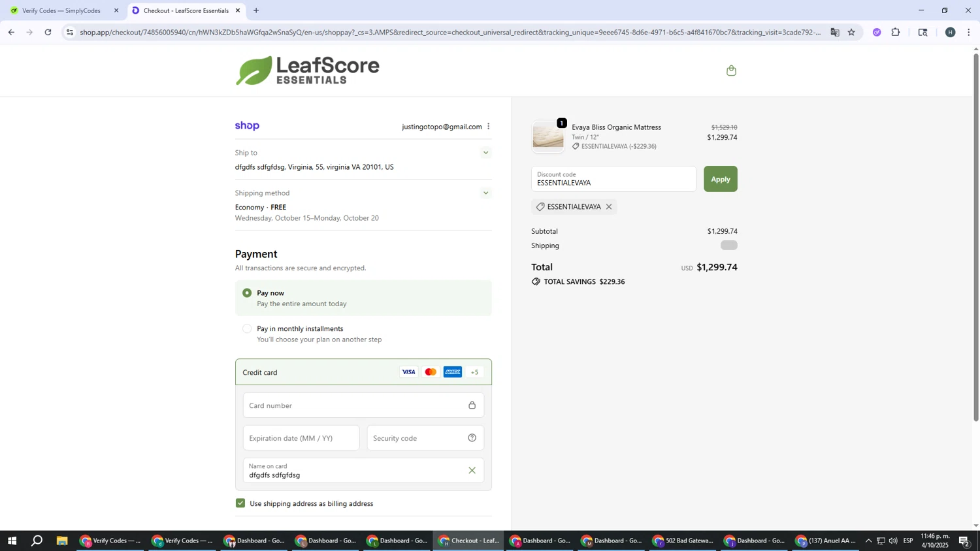
Task: Open the account options three-dot menu
Action: click(488, 127)
